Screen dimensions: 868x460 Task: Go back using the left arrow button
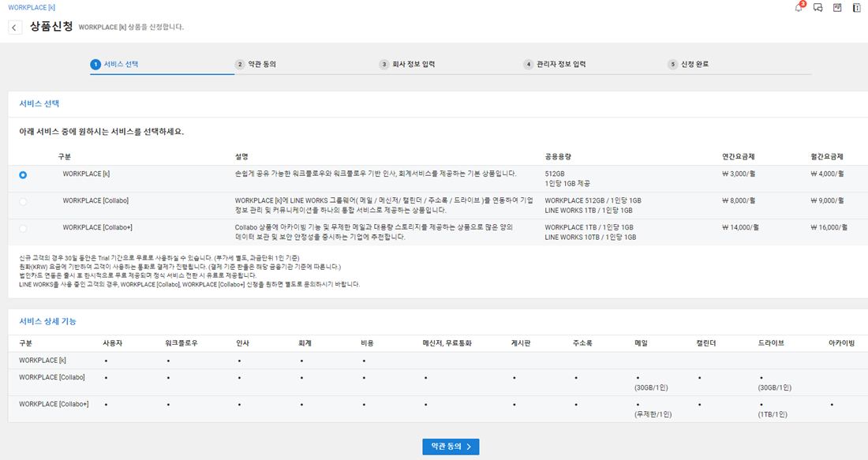[14, 27]
